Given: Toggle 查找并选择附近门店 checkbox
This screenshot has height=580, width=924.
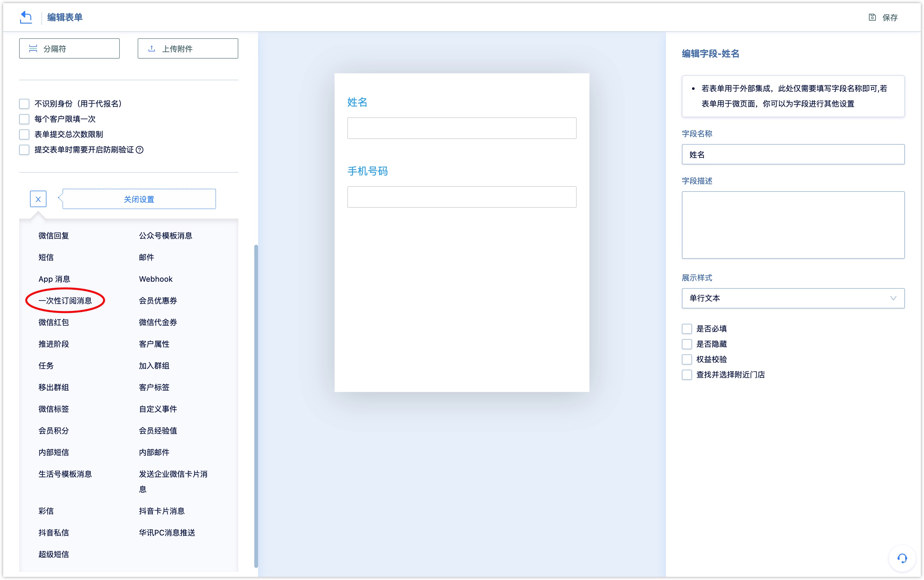Looking at the screenshot, I should point(687,375).
